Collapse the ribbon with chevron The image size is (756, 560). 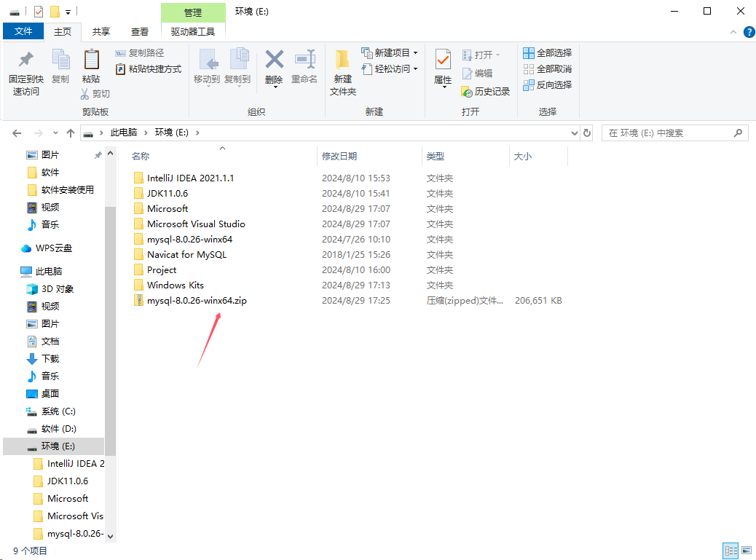(733, 32)
